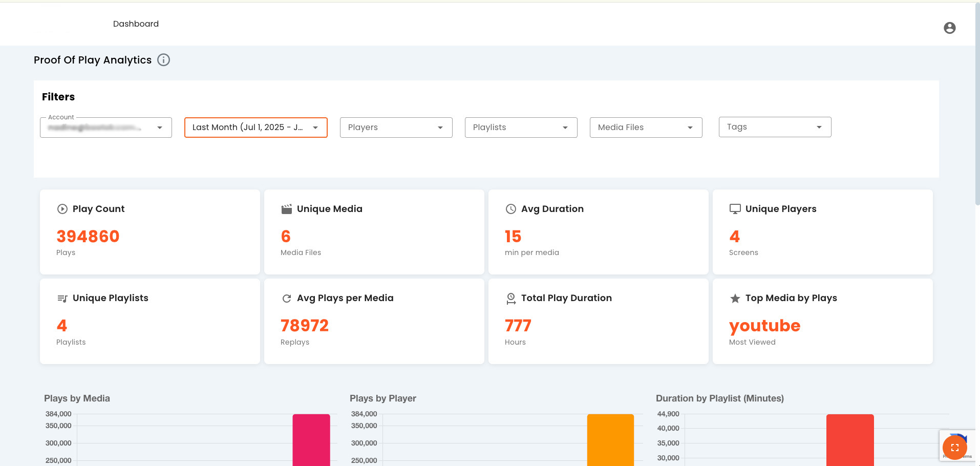
Task: Expand the Last Month date range dropdown
Action: [x=255, y=128]
